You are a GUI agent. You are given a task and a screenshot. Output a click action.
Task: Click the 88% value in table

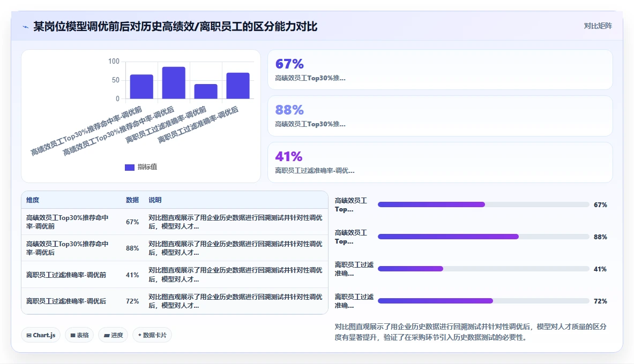coord(132,248)
